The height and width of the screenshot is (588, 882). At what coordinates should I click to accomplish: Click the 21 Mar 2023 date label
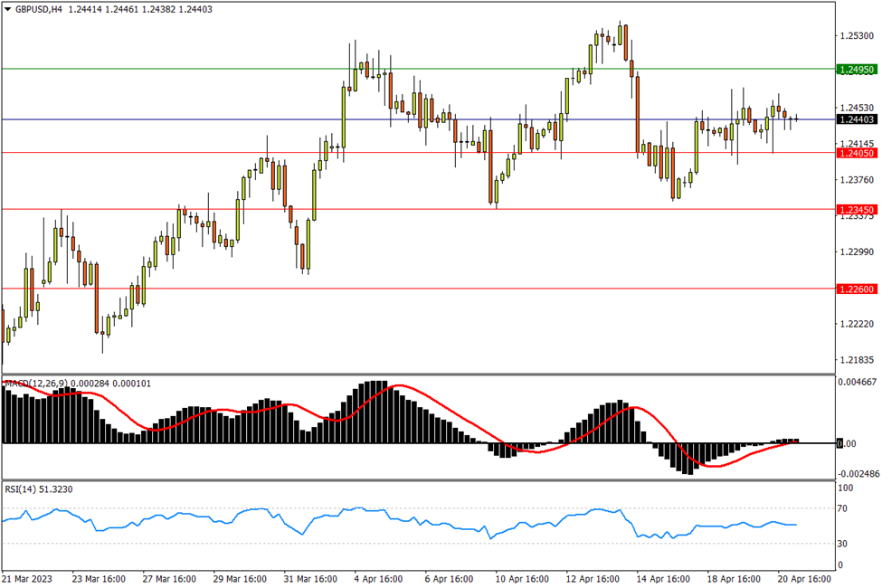[28, 578]
